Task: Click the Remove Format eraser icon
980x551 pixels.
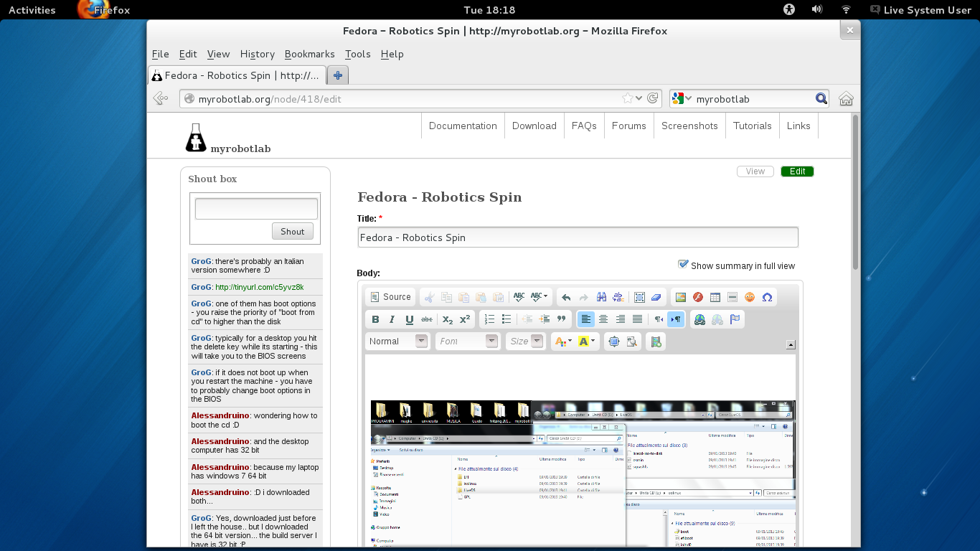Action: (656, 297)
